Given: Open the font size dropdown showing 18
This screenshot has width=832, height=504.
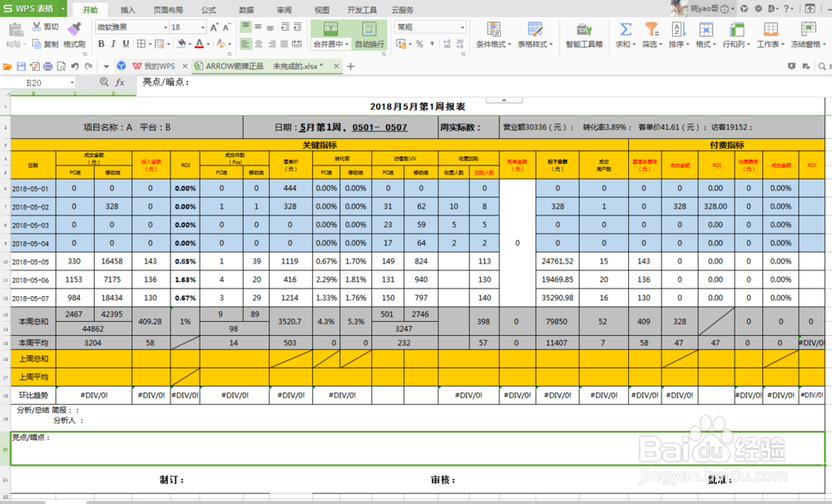Looking at the screenshot, I should 202,27.
